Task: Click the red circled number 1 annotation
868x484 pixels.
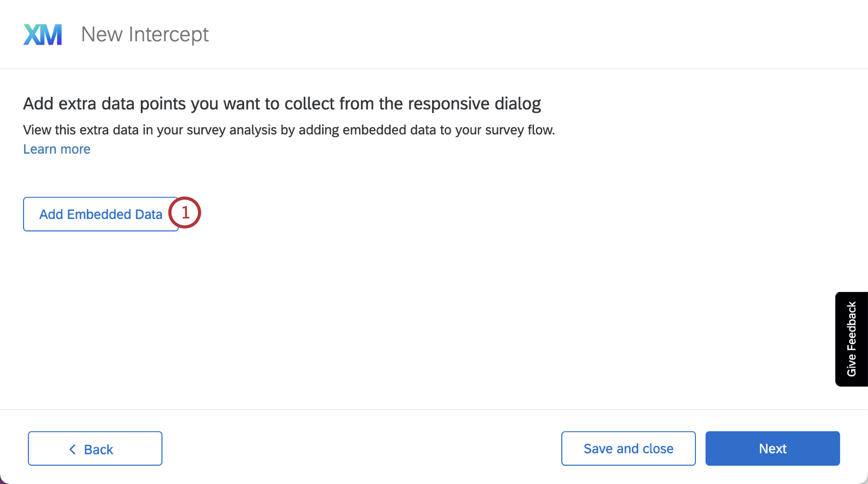Action: point(185,212)
